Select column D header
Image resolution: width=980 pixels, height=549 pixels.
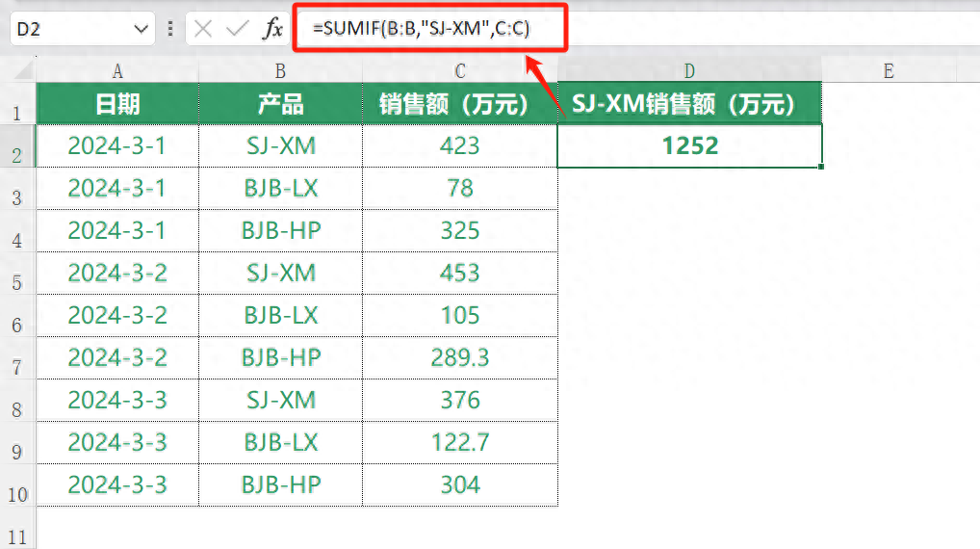pyautogui.click(x=689, y=70)
